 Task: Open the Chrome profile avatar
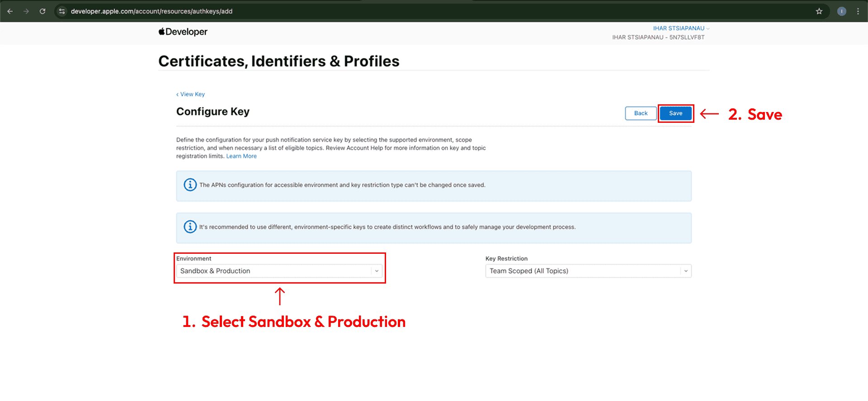841,11
